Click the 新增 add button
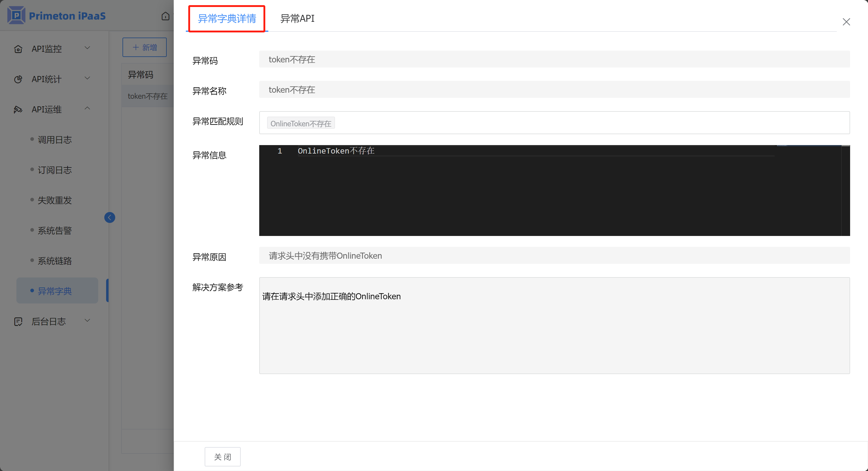The image size is (868, 471). click(x=145, y=48)
